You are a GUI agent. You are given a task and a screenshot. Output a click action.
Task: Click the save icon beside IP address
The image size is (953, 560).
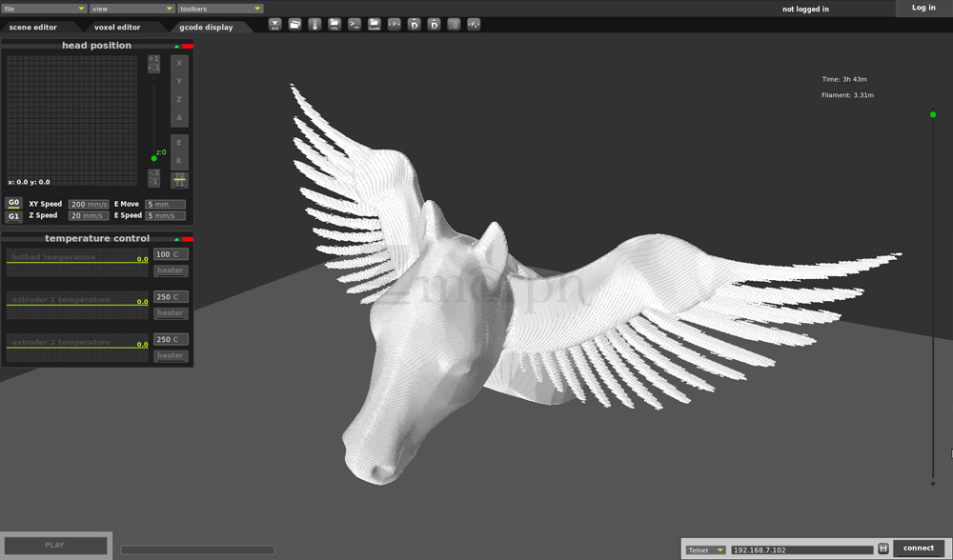(x=883, y=549)
